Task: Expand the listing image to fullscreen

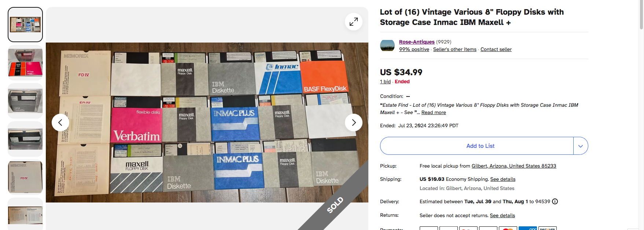Action: point(353,22)
